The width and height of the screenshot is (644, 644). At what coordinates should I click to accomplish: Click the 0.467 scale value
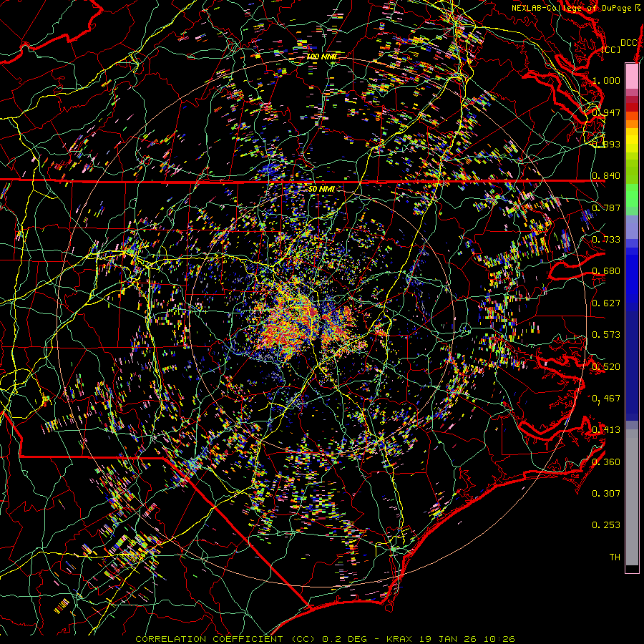pyautogui.click(x=606, y=398)
